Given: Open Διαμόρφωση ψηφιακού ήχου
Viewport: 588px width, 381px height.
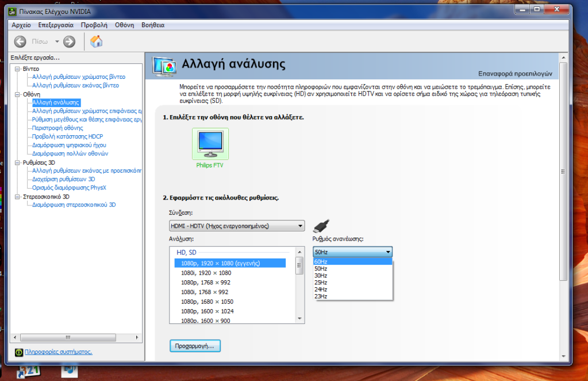Looking at the screenshot, I should (69, 145).
